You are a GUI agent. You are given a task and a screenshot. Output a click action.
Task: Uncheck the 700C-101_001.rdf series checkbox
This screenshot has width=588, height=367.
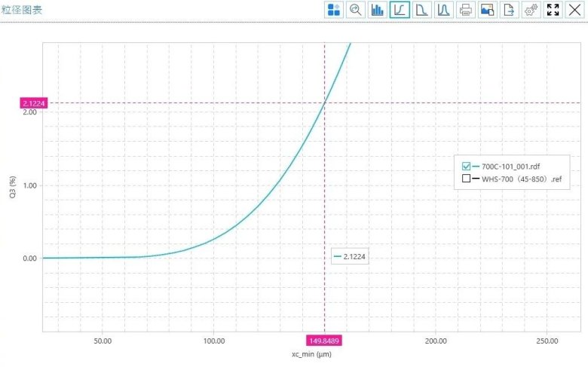466,167
